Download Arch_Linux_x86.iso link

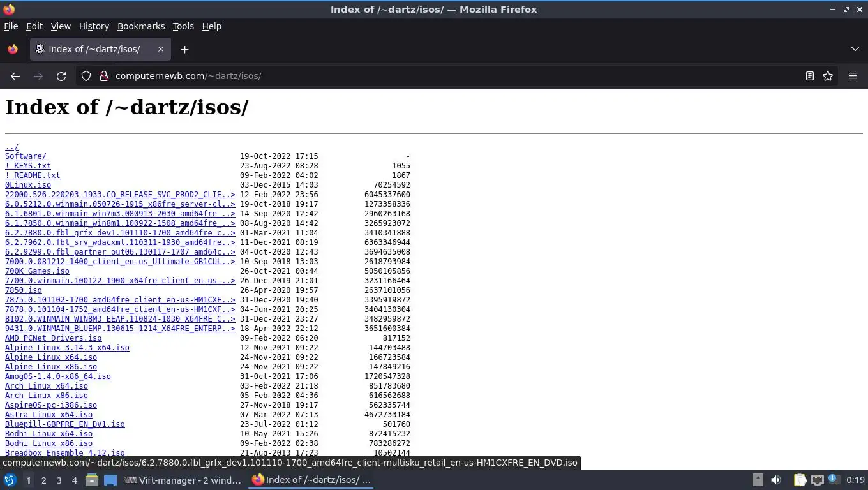pyautogui.click(x=47, y=396)
